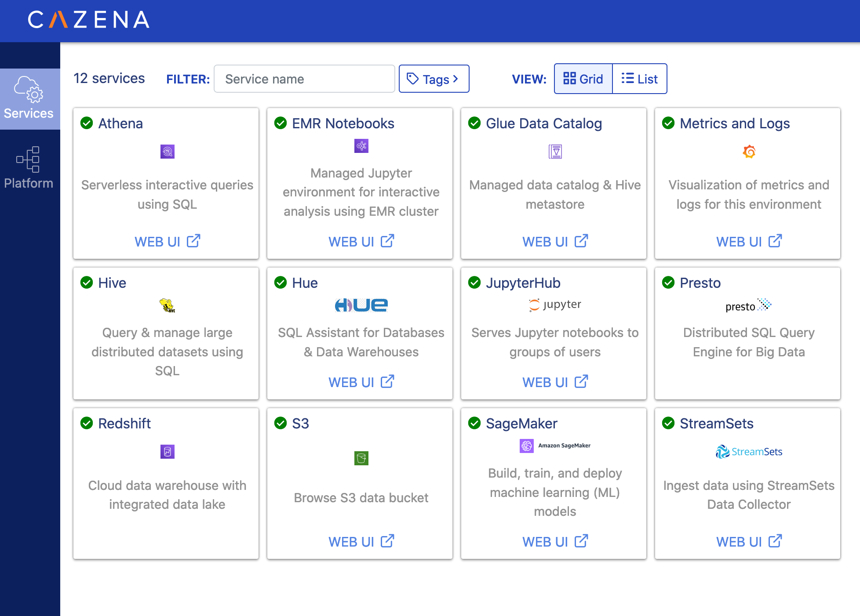Click the Hue logo
The height and width of the screenshot is (616, 860).
361,305
